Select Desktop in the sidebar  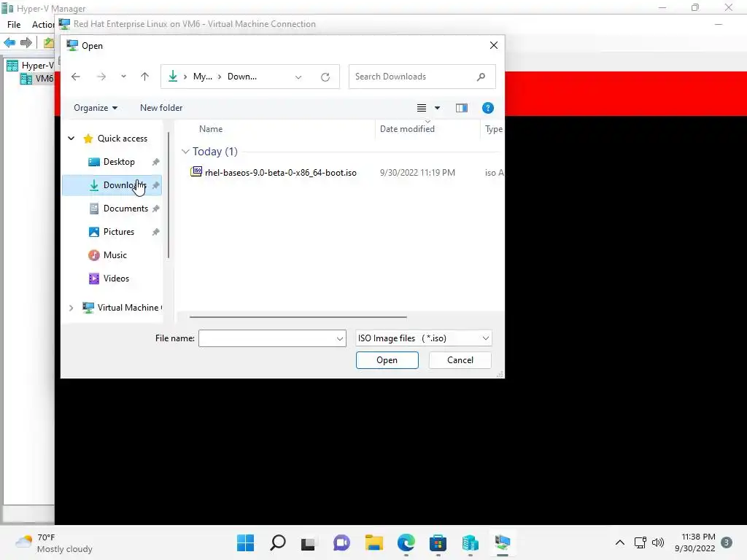point(119,162)
